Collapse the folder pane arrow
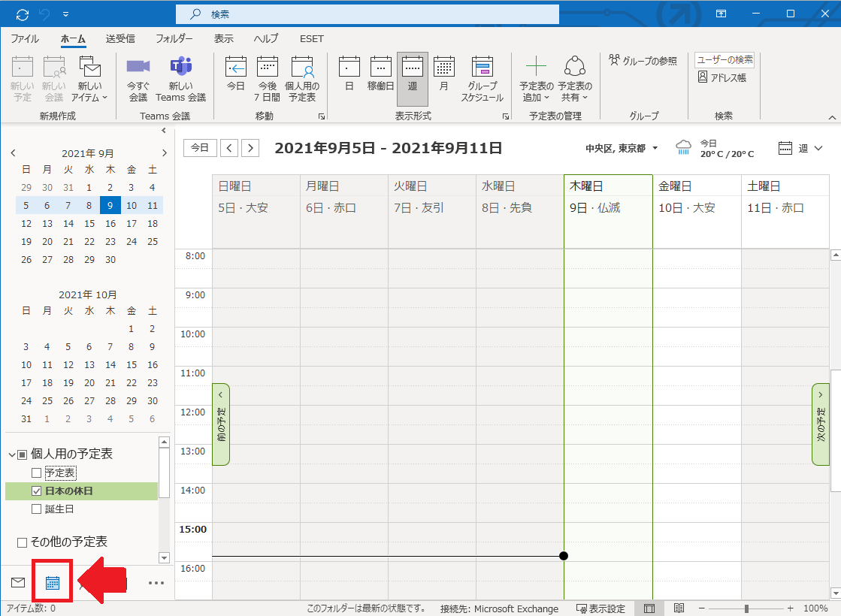The image size is (841, 616). point(164,130)
